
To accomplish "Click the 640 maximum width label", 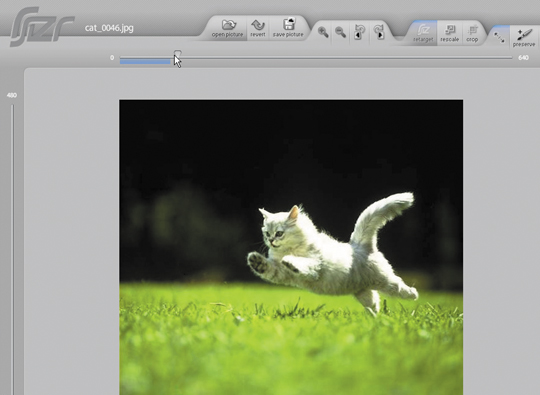I will pyautogui.click(x=523, y=58).
